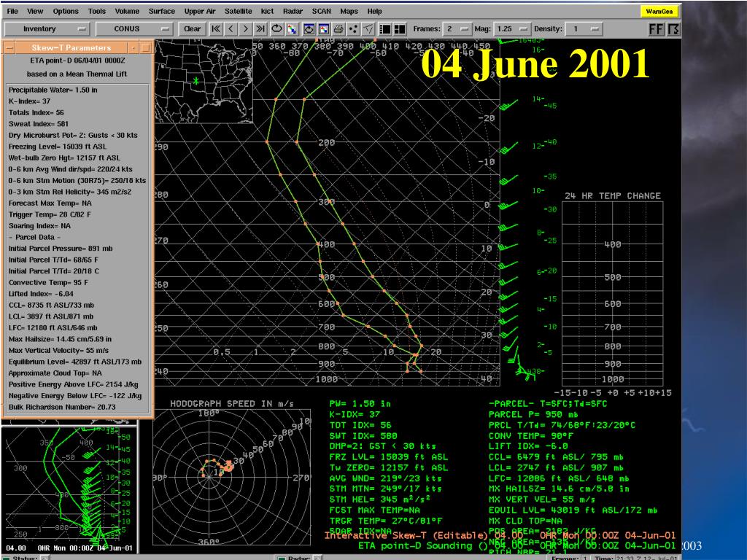Open the colorful image properties icon
Screen dimensions: 747x560
292,29
